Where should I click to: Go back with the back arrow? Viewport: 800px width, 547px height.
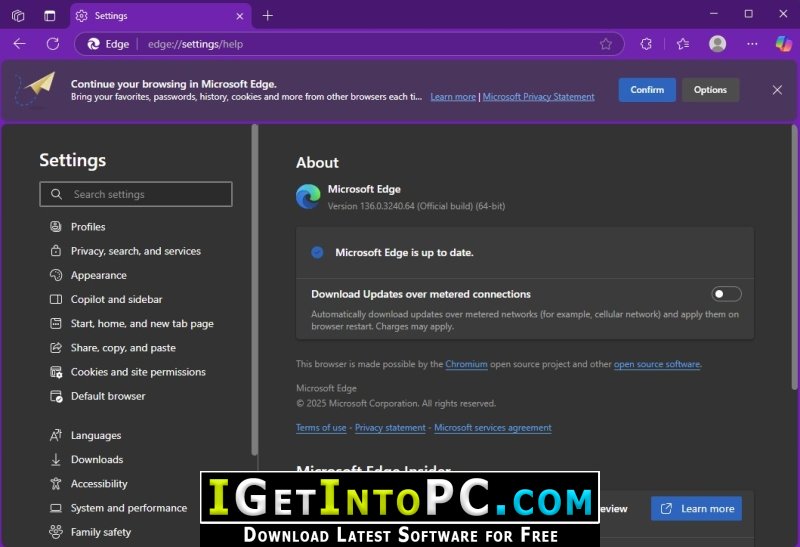coord(19,44)
